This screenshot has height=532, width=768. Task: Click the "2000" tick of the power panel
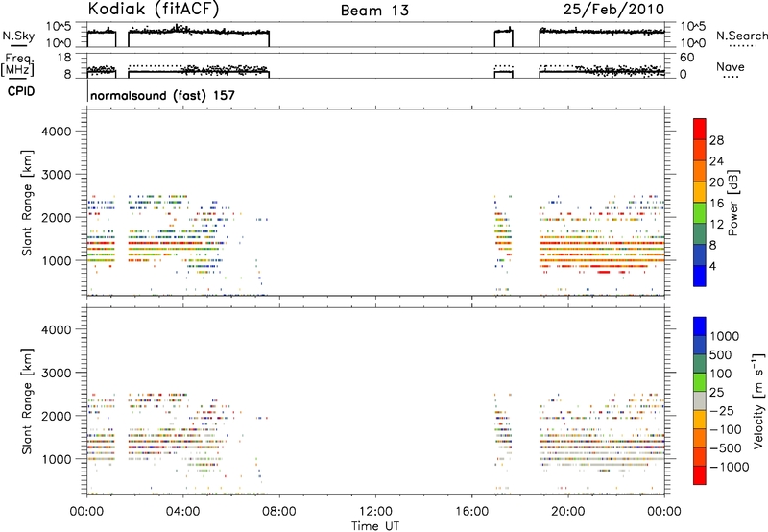pos(56,217)
